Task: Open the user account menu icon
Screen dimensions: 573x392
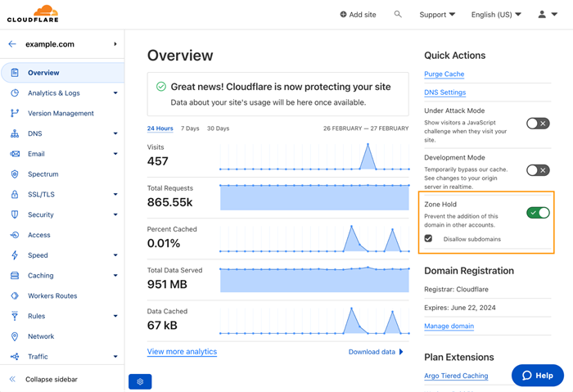Action: click(542, 14)
